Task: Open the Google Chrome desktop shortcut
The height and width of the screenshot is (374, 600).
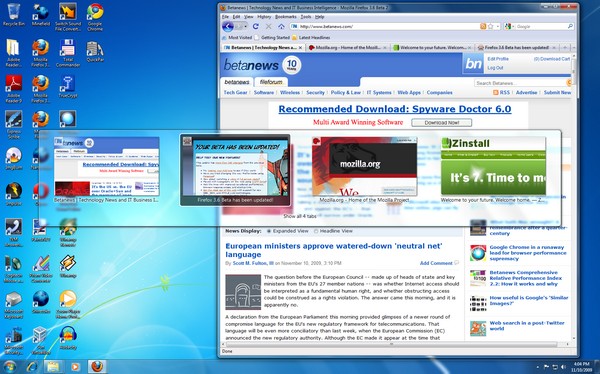Action: (95, 17)
